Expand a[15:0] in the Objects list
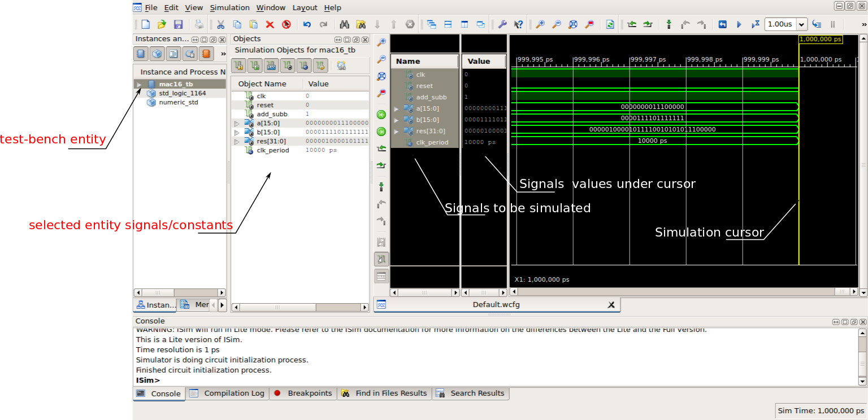The width and height of the screenshot is (868, 420). [237, 123]
